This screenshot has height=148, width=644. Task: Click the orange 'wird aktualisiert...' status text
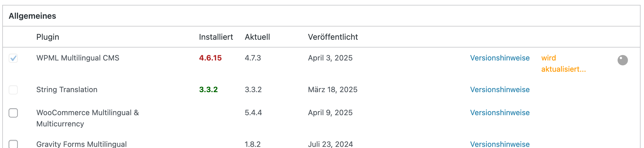(x=563, y=64)
